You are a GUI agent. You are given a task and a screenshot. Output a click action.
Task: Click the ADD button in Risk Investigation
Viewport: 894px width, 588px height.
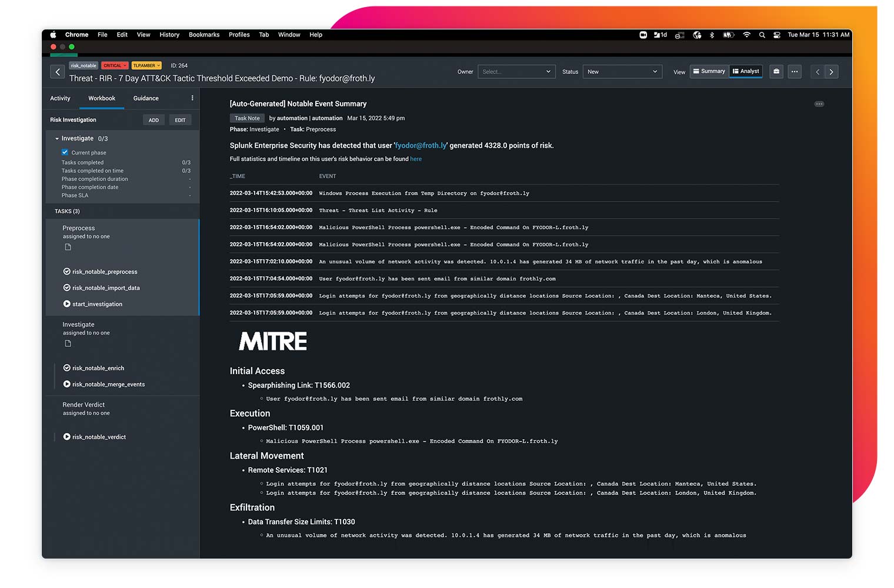coord(154,120)
